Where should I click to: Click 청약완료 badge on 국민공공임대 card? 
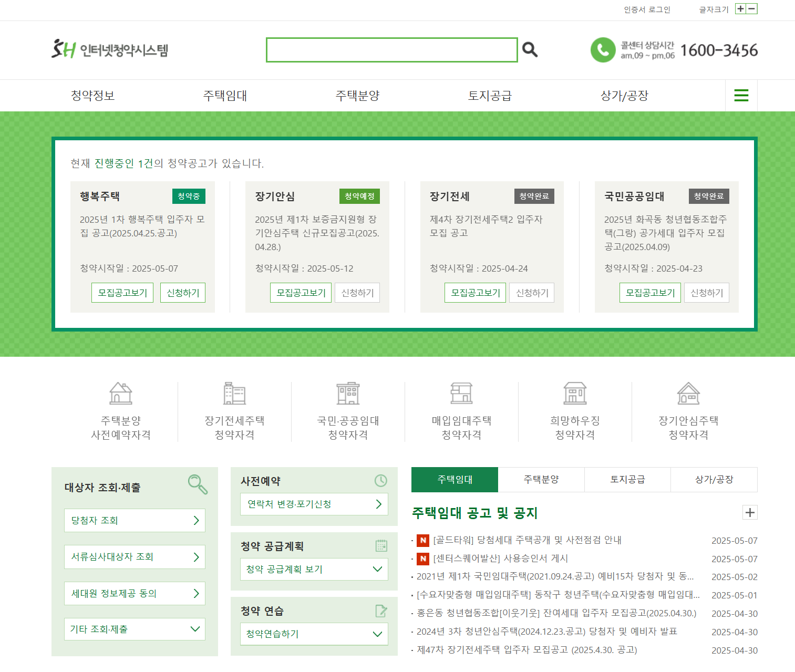pos(709,196)
